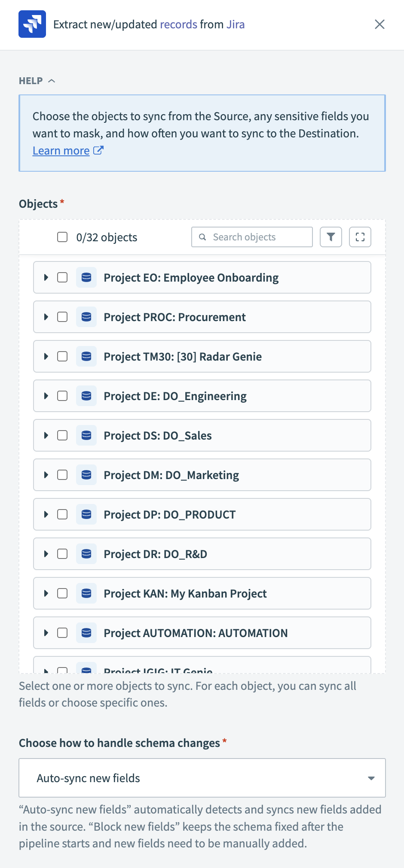Tick the Project PROC: Procurement checkbox

(x=62, y=317)
